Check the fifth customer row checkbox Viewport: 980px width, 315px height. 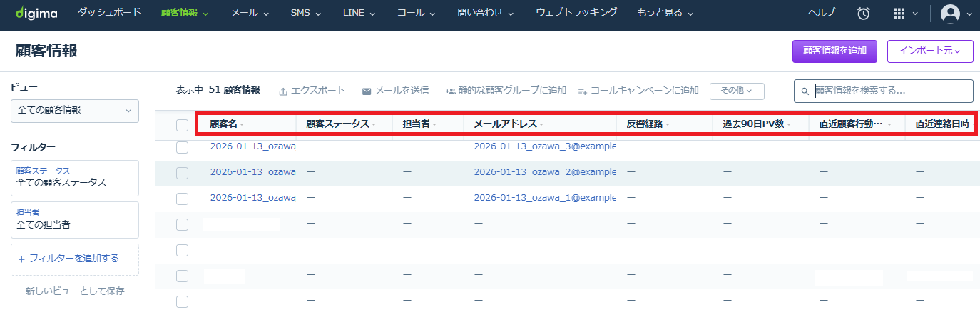click(182, 250)
